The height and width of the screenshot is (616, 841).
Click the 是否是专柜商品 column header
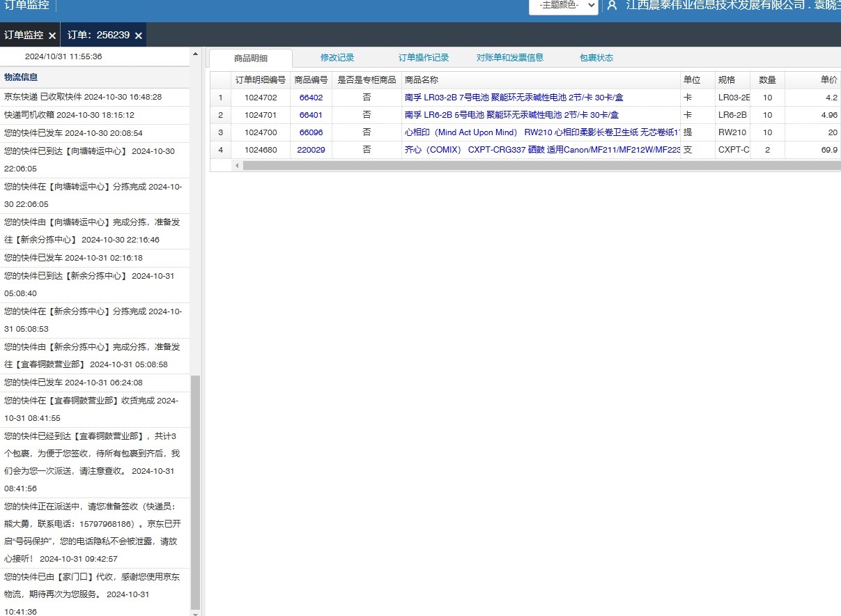pos(367,80)
